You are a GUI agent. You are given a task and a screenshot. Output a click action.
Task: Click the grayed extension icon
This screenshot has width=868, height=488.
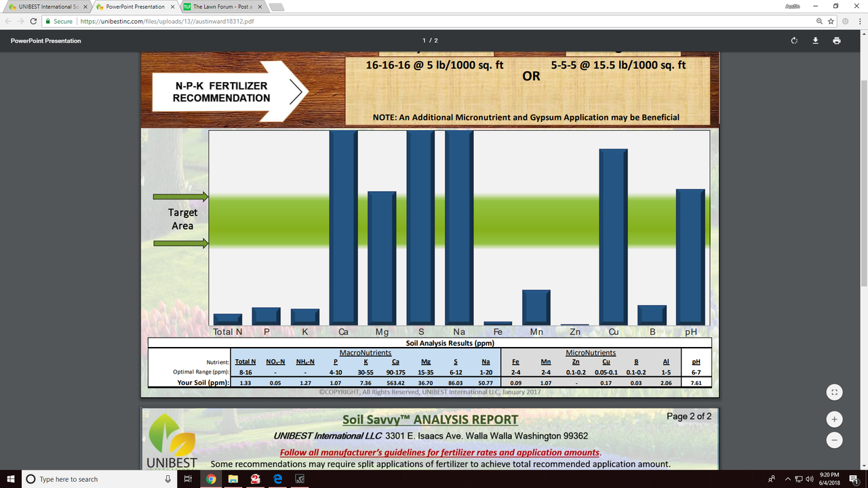point(846,21)
